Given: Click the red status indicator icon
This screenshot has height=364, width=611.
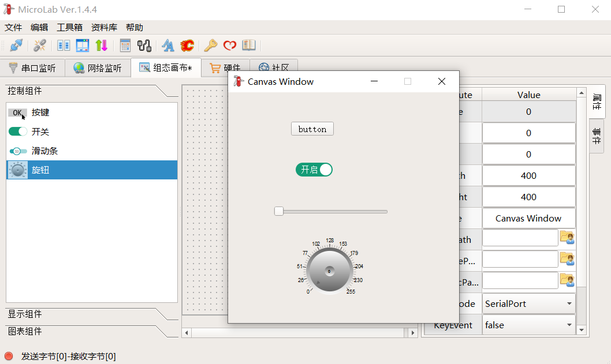Looking at the screenshot, I should click(9, 357).
